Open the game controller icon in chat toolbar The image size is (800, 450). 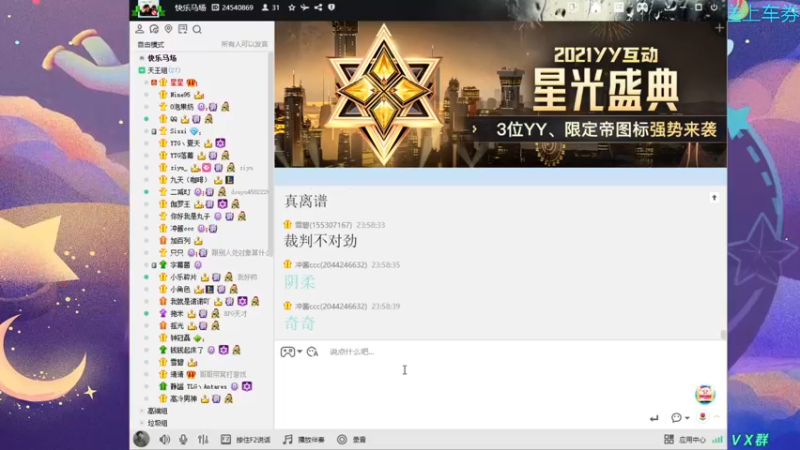(x=287, y=352)
